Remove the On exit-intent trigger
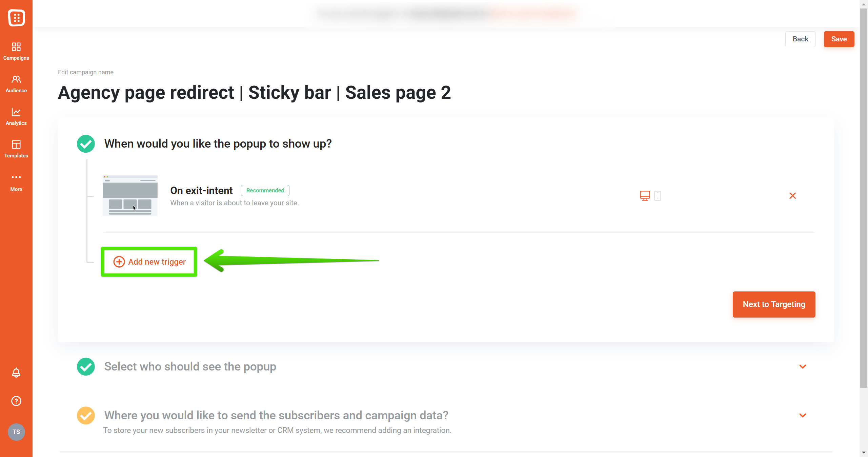The height and width of the screenshot is (457, 868). 792,196
